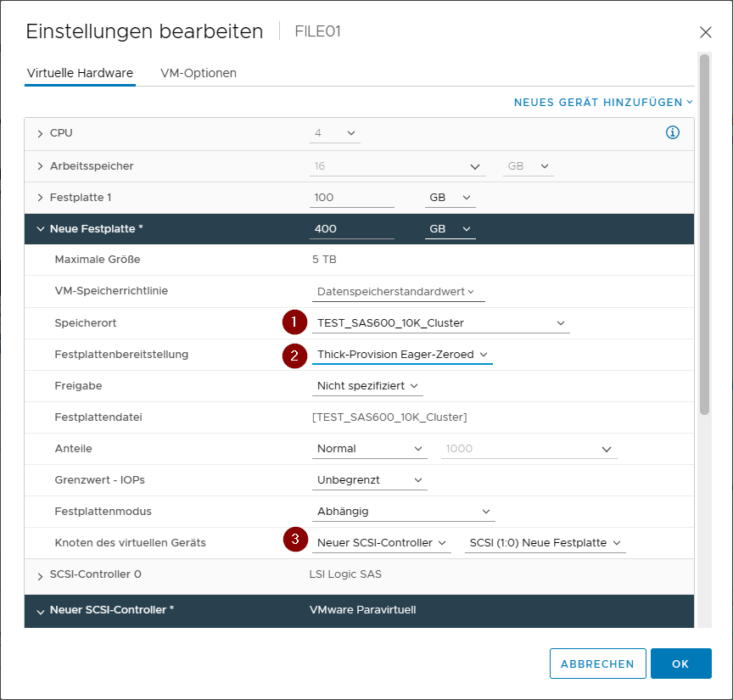Image resolution: width=733 pixels, height=700 pixels.
Task: Click the red step 2 marker
Action: pos(294,356)
